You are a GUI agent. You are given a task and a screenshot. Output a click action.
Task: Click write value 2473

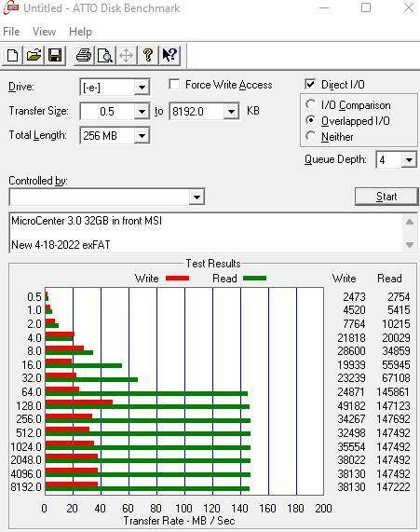[354, 297]
